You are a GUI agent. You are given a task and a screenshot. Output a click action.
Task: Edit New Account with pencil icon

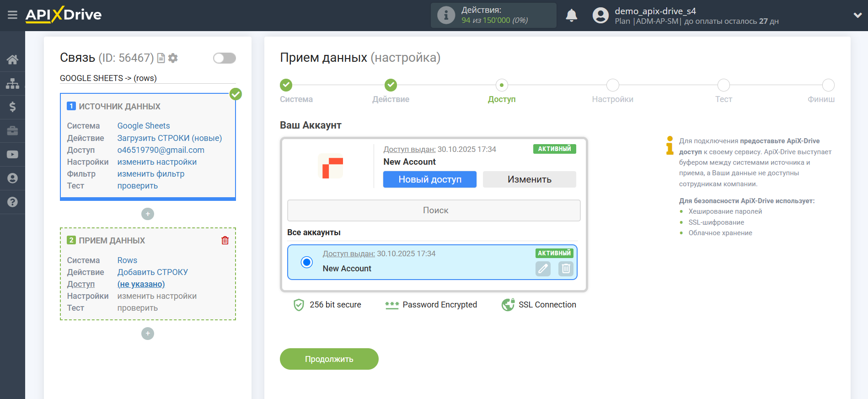[x=543, y=269]
